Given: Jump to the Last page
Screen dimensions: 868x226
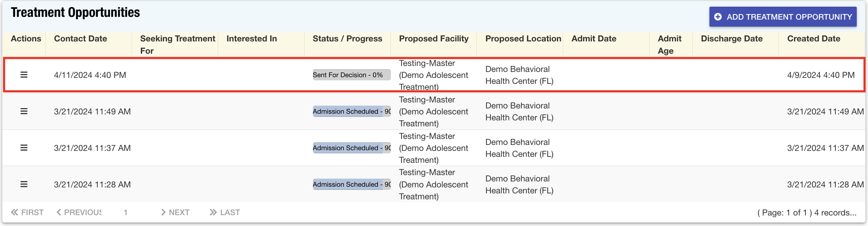Looking at the screenshot, I should 225,212.
